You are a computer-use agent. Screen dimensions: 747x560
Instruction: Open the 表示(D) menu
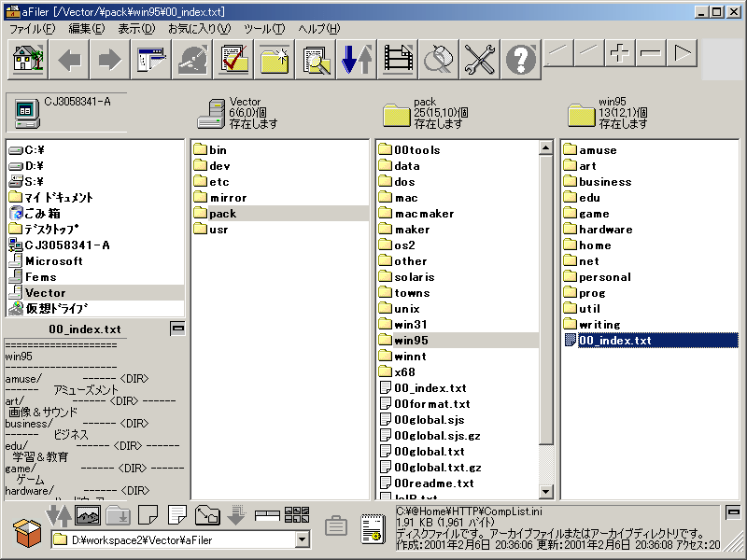[x=136, y=29]
